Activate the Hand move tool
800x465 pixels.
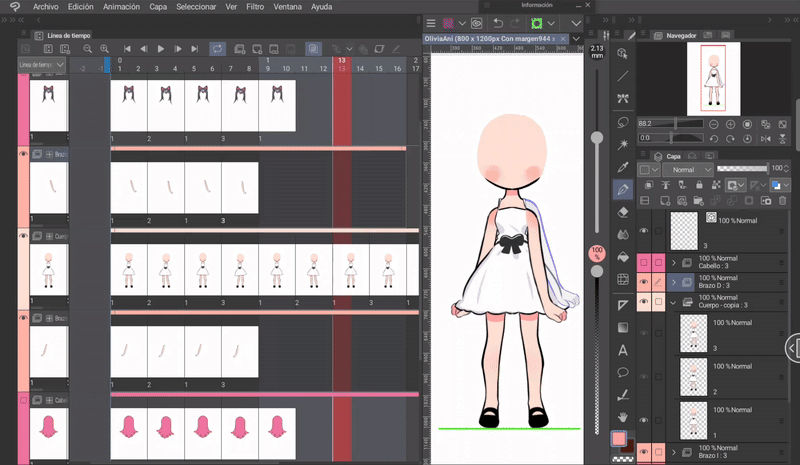point(623,415)
